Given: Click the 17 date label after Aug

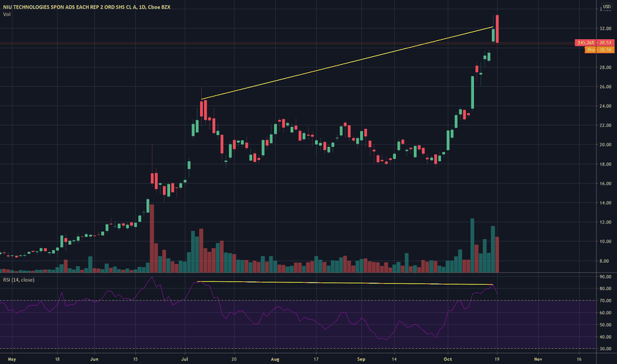Looking at the screenshot, I should (316, 359).
